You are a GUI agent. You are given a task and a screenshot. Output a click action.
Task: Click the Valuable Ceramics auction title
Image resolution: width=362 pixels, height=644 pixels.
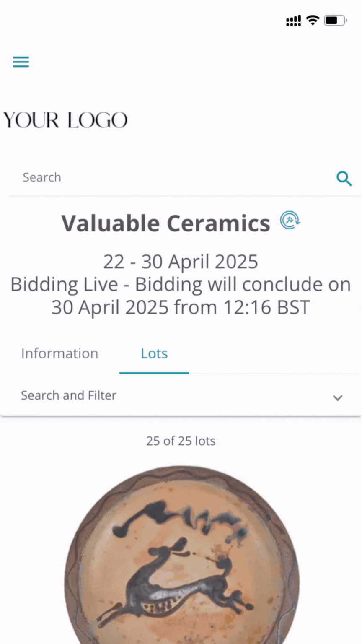[166, 223]
